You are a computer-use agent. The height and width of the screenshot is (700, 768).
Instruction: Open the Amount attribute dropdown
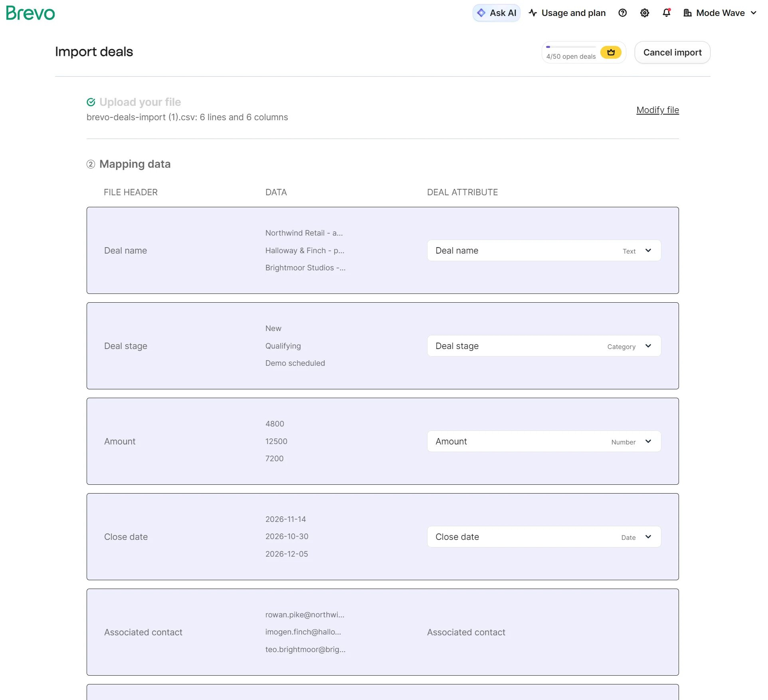[544, 441]
